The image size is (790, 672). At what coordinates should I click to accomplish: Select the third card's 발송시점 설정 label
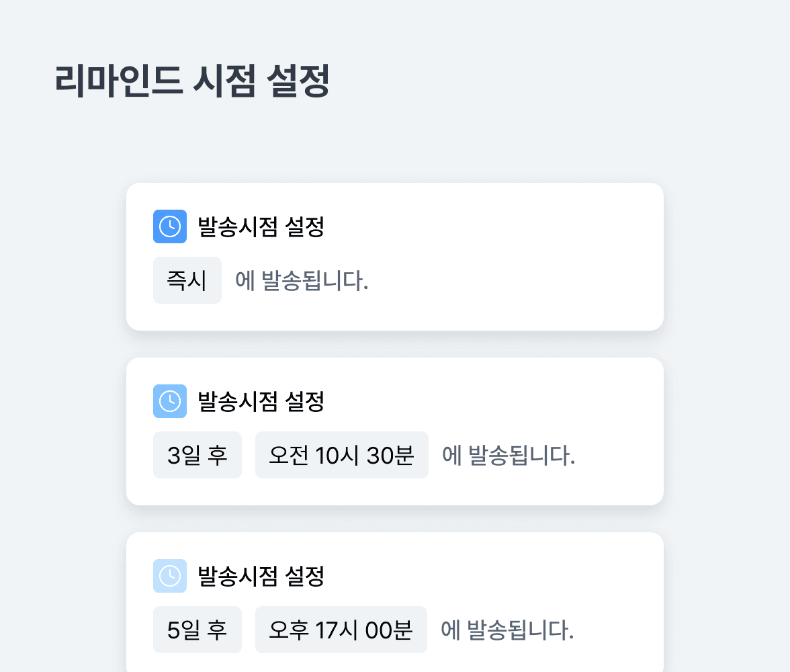coord(259,576)
